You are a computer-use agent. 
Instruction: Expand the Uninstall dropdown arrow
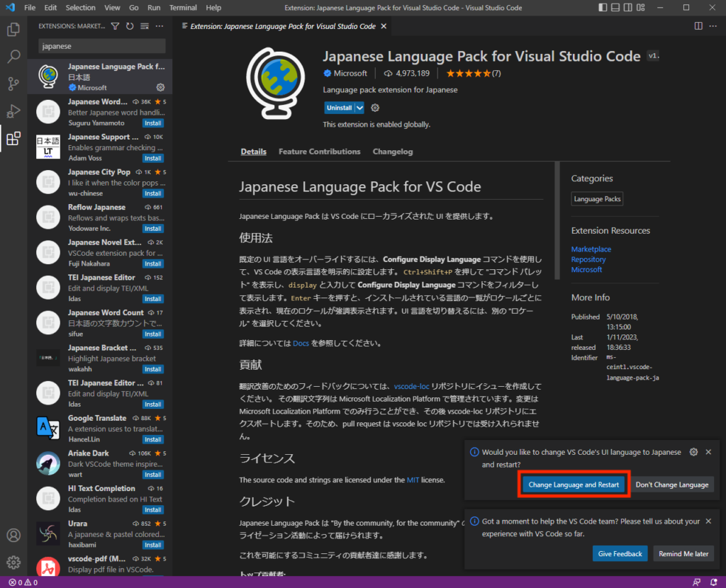[359, 108]
